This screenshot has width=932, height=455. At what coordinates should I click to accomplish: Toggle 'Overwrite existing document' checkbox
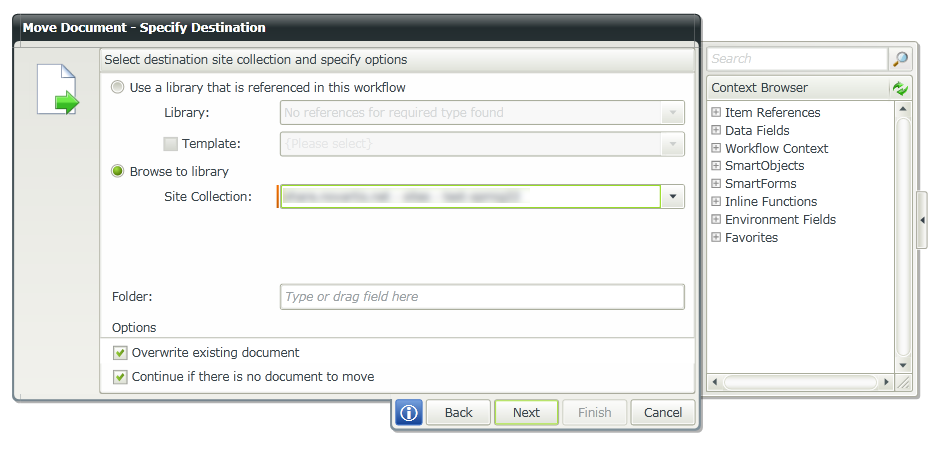pos(120,352)
